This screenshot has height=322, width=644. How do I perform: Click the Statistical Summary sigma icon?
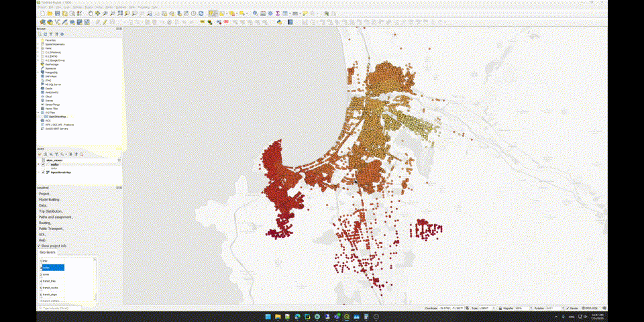[x=278, y=13]
